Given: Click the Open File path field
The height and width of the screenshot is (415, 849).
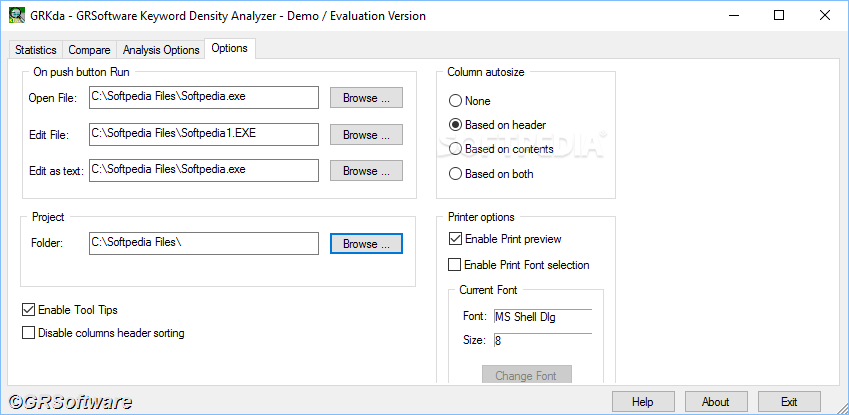Looking at the screenshot, I should 204,98.
